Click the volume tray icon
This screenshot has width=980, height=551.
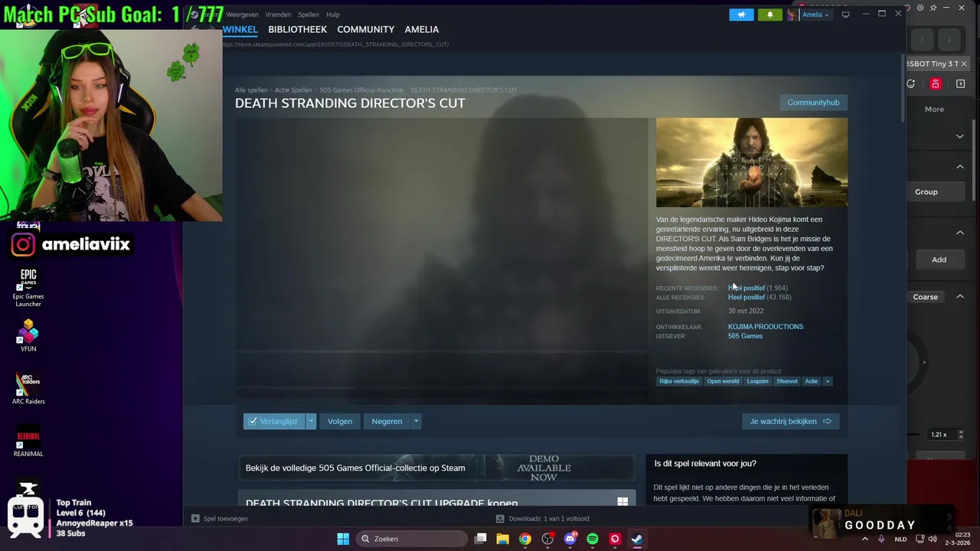(933, 539)
